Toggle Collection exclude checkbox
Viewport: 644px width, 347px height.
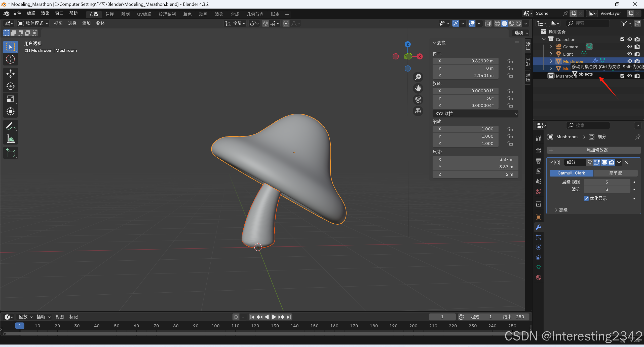tap(622, 39)
